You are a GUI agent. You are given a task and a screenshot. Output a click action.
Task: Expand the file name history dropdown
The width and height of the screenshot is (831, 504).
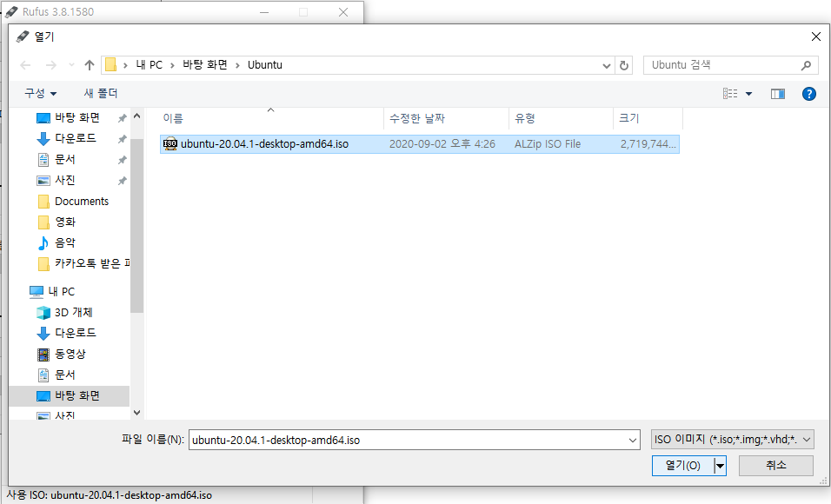click(633, 440)
